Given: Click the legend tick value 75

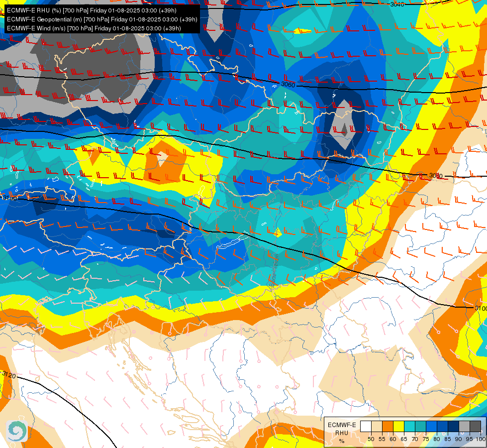Looking at the screenshot, I should tap(426, 440).
